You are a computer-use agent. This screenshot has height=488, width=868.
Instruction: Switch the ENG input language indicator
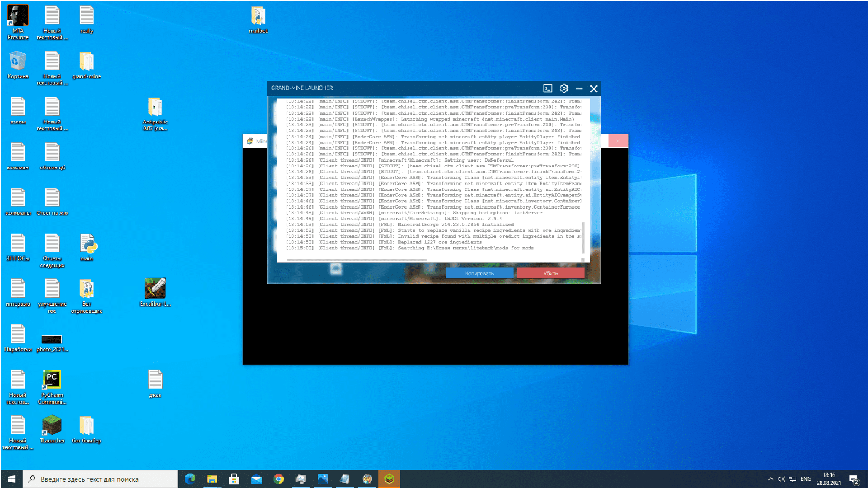[806, 479]
